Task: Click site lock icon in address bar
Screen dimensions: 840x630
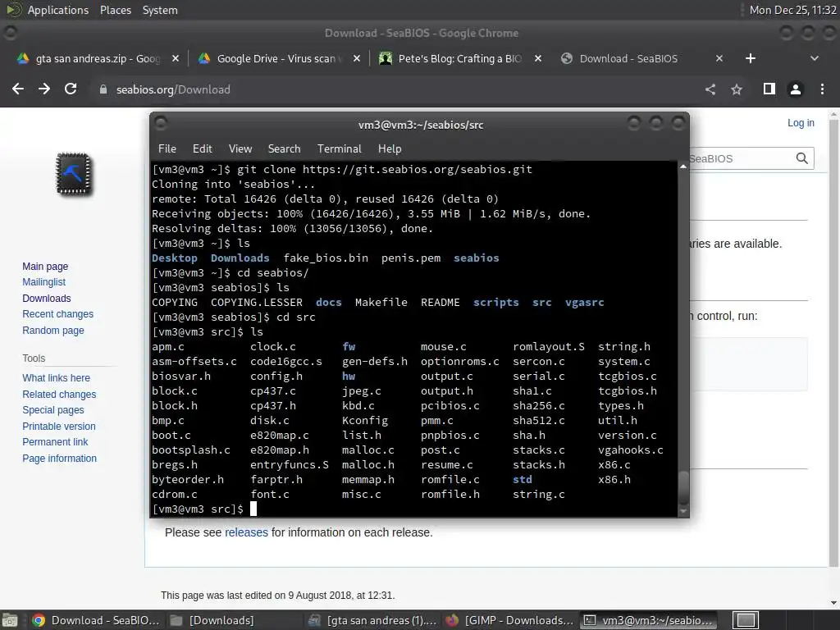Action: 103,89
